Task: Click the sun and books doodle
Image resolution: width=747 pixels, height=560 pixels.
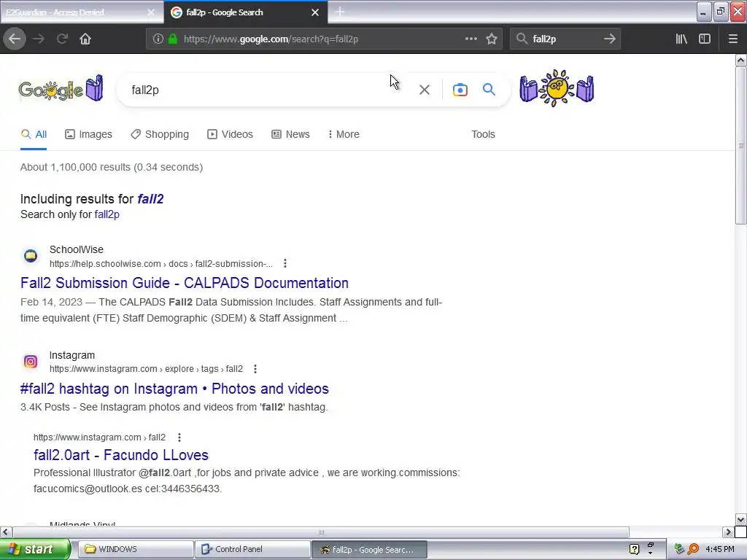Action: [x=557, y=88]
